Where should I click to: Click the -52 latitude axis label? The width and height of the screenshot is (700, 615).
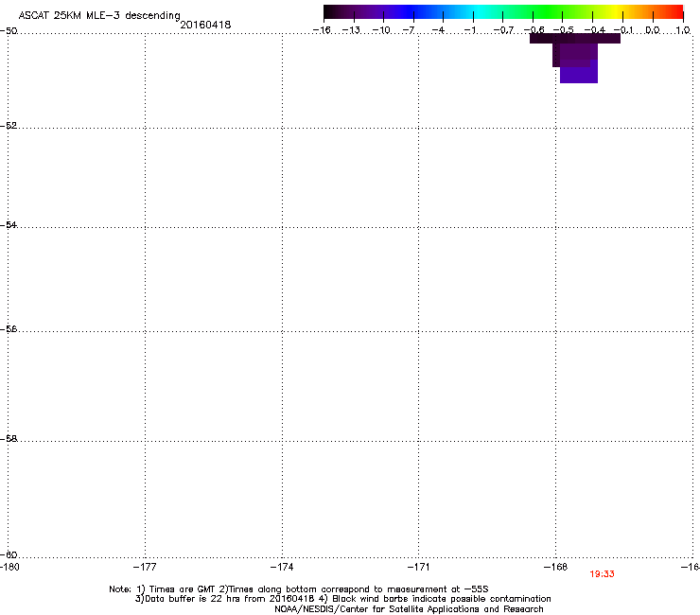tap(9, 126)
